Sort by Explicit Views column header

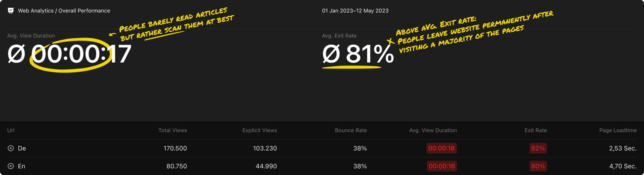click(260, 130)
